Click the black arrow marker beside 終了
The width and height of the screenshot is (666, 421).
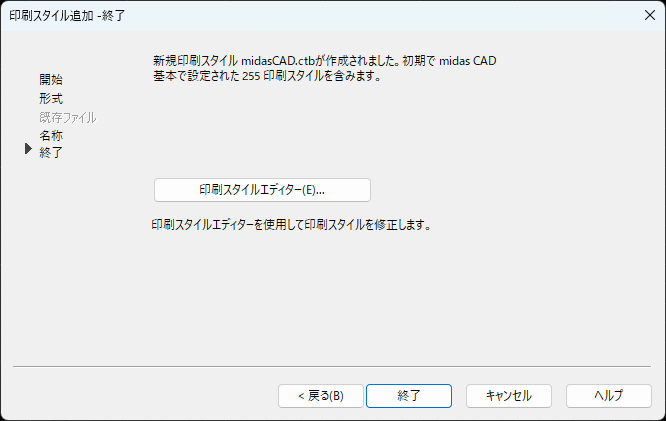28,149
